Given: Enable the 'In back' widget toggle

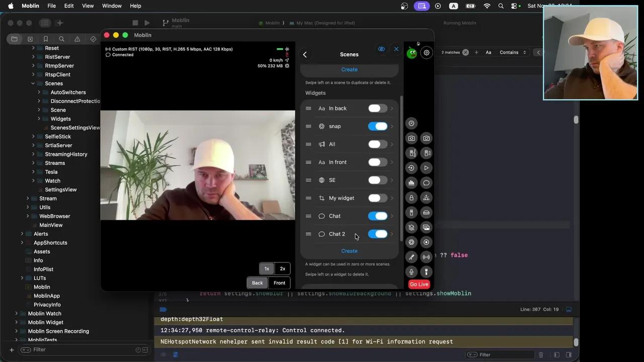Looking at the screenshot, I should 377,109.
